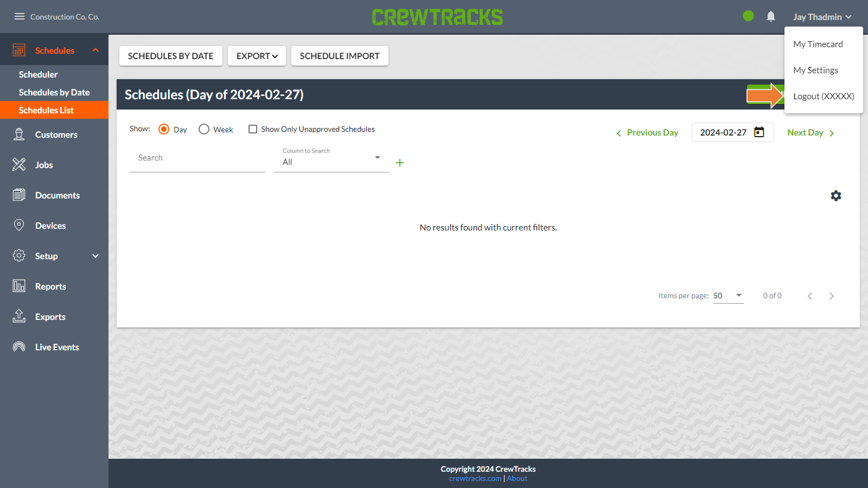The image size is (868, 488).
Task: Select the Week radio button
Action: [x=204, y=129]
